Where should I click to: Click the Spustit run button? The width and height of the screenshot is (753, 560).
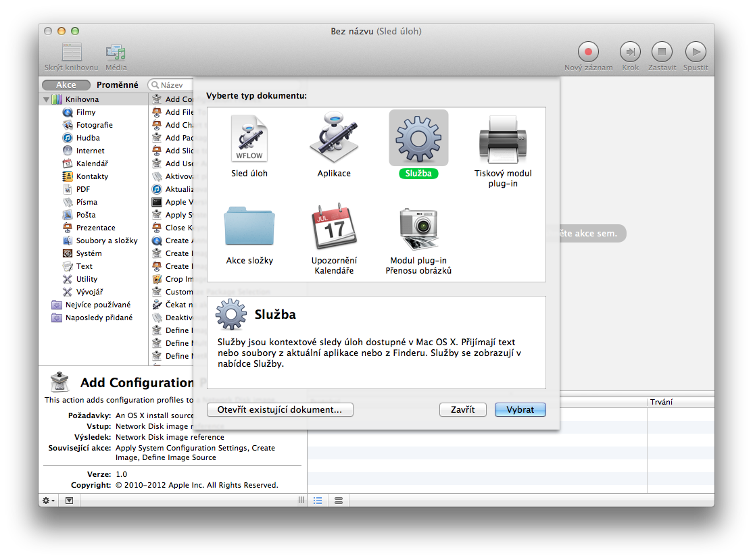click(695, 51)
